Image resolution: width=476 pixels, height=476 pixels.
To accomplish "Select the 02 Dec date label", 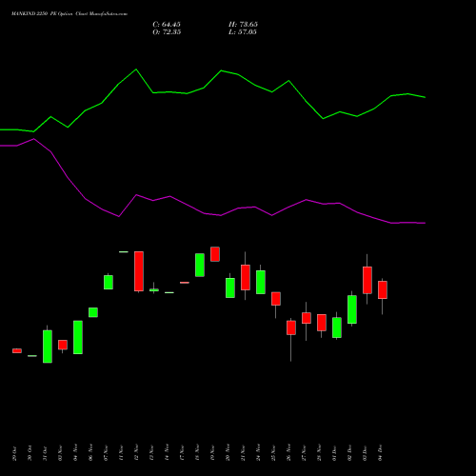I will coord(349,453).
